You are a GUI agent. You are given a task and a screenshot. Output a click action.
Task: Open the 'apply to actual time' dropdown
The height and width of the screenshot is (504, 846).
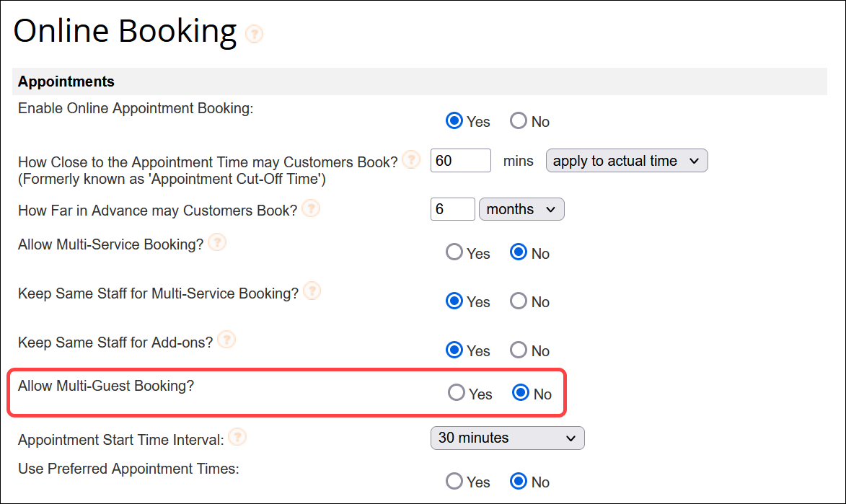tap(627, 161)
